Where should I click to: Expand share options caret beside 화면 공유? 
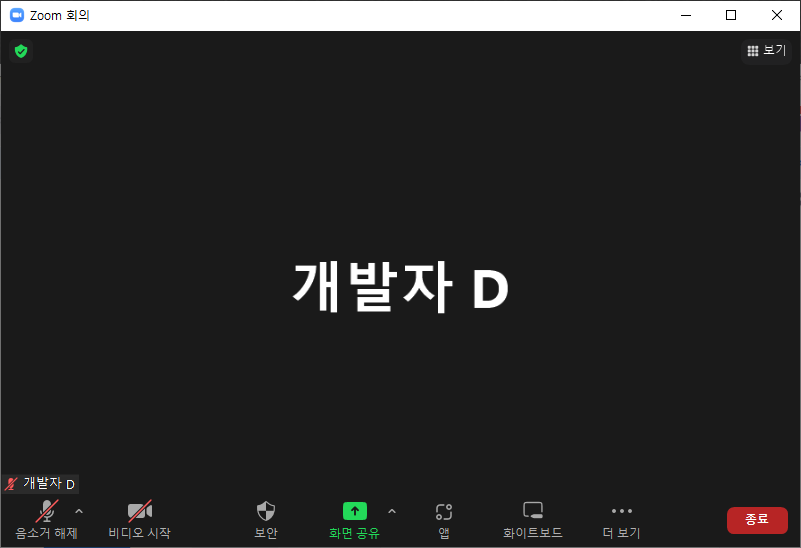pos(392,511)
